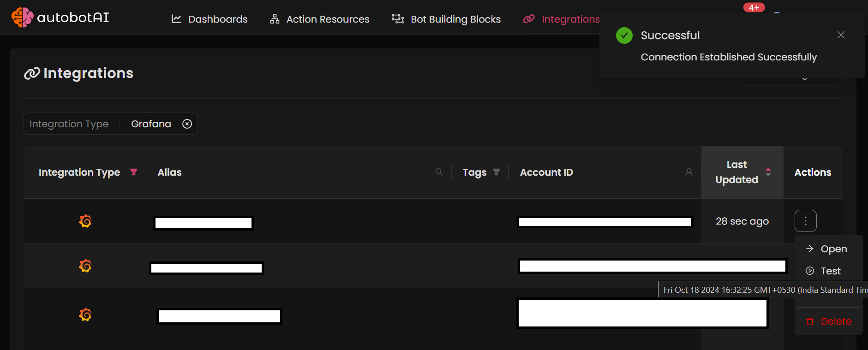Click the trash icon beside Delete
Viewport: 868px width, 350px height.
[810, 321]
